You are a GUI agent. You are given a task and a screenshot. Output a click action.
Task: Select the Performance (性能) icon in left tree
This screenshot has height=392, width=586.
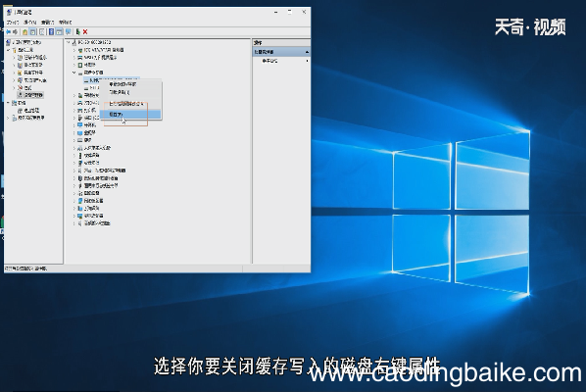coord(21,87)
